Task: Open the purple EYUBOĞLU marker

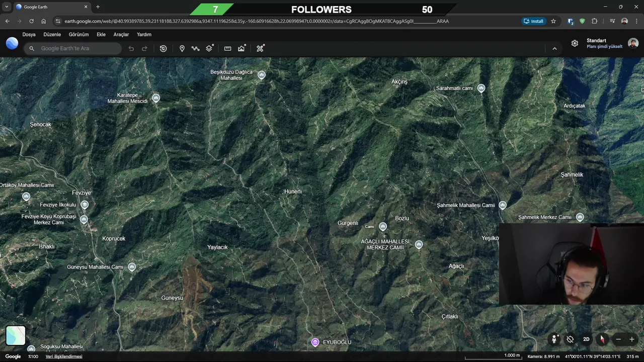Action: tap(315, 342)
